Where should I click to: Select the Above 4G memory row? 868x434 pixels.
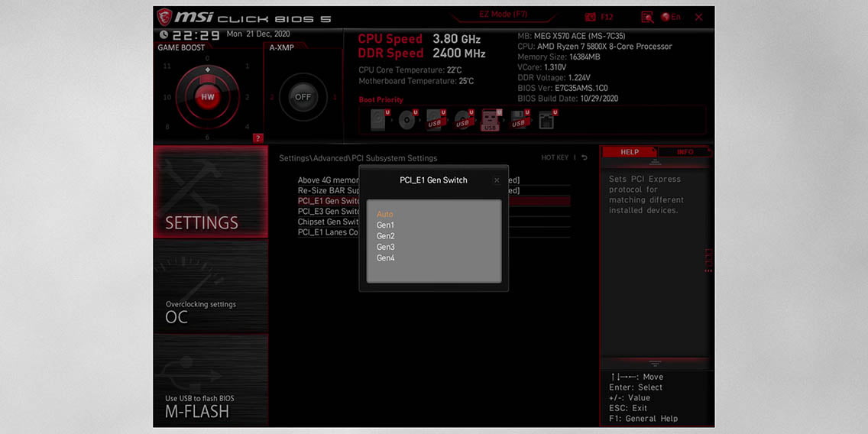coord(434,180)
